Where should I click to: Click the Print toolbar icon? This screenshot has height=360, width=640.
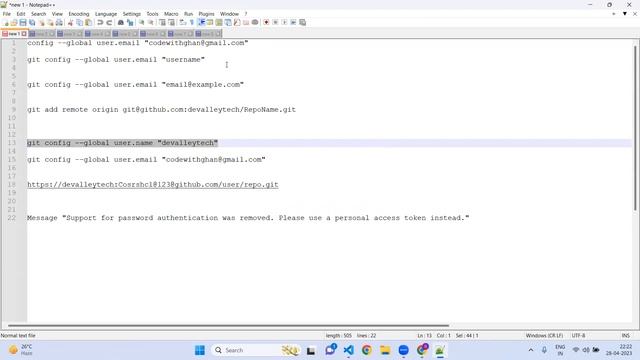click(x=59, y=22)
